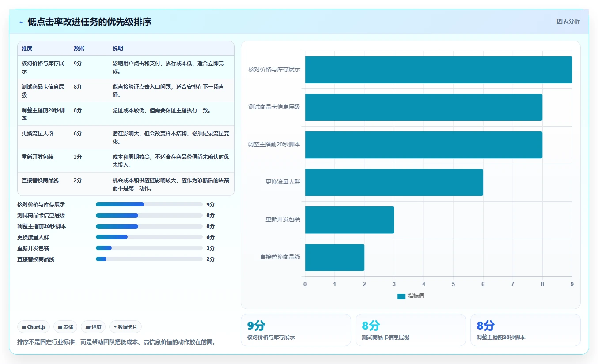The height and width of the screenshot is (364, 598).
Task: Click the 图表分析 label in the header
Action: point(568,21)
